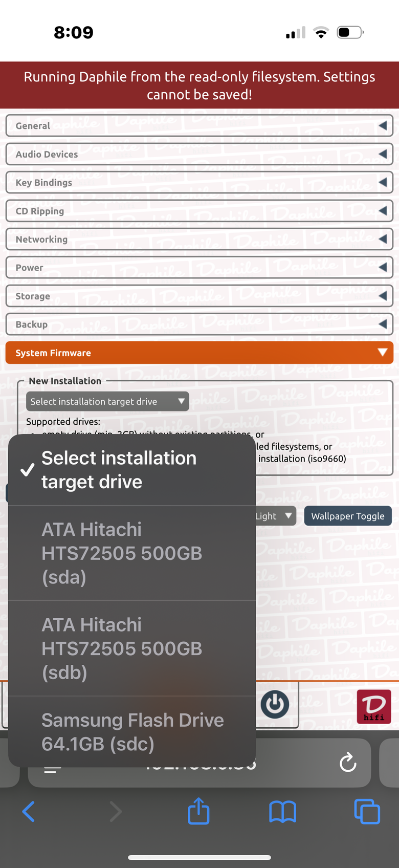The image size is (399, 868).
Task: Expand the CD Ripping section
Action: pos(199,211)
